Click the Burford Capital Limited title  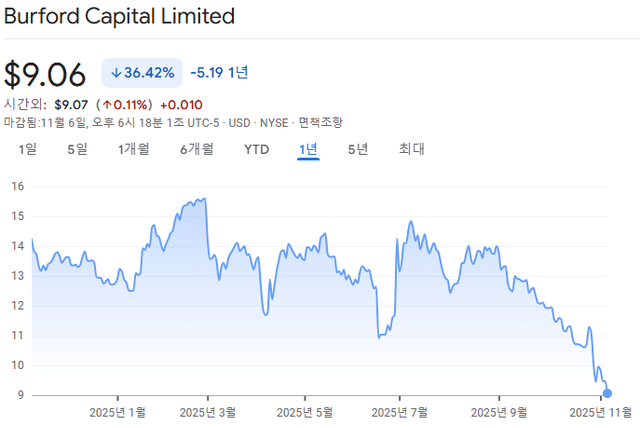120,17
